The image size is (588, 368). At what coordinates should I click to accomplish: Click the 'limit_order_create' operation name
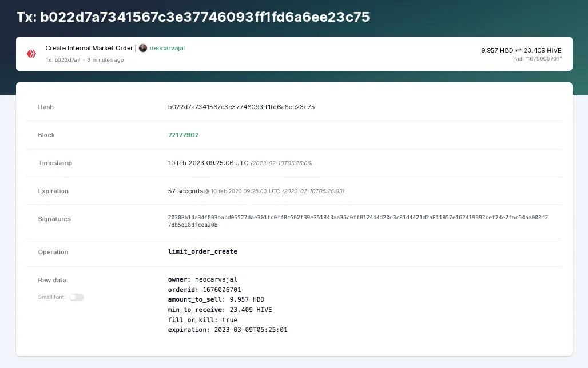[x=202, y=251]
